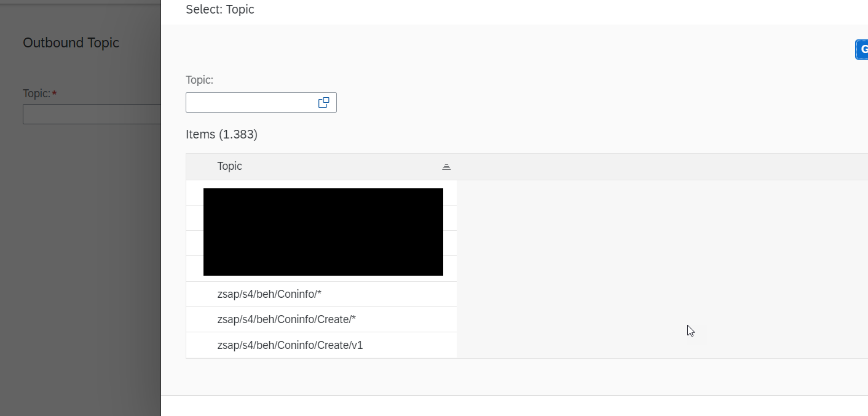Click the Select: Topic dialog title
This screenshot has height=416, width=868.
click(x=220, y=9)
